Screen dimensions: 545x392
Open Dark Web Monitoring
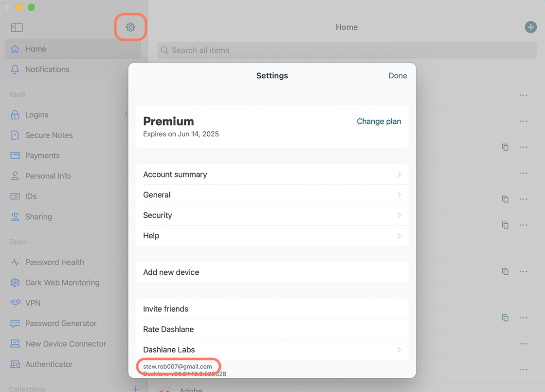click(62, 283)
